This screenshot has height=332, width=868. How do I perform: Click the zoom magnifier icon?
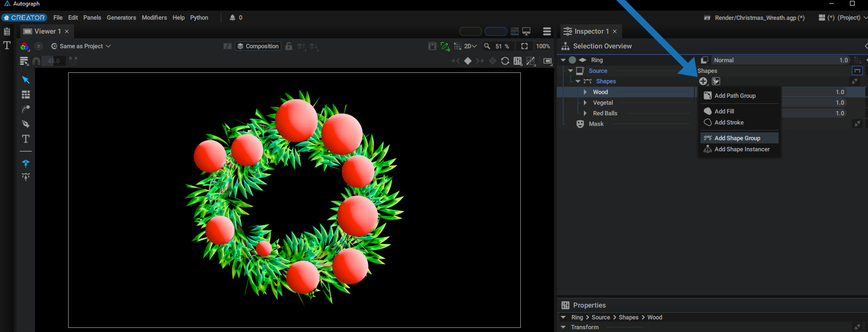487,46
